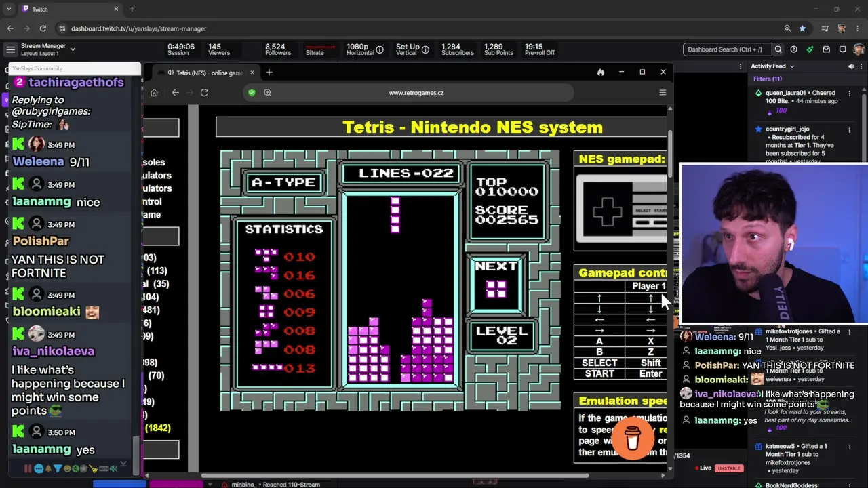The width and height of the screenshot is (868, 488).
Task: Click the Tetris NES game screen
Action: [x=391, y=281]
